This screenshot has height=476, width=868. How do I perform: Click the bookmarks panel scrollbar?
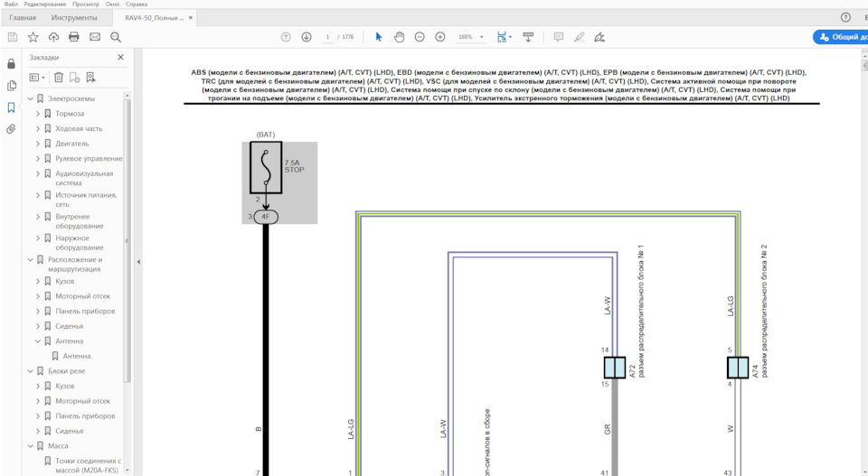(127, 240)
